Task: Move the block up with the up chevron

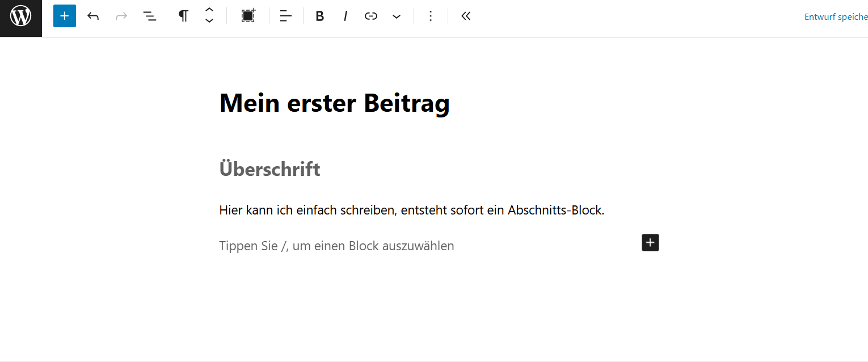Action: [209, 10]
